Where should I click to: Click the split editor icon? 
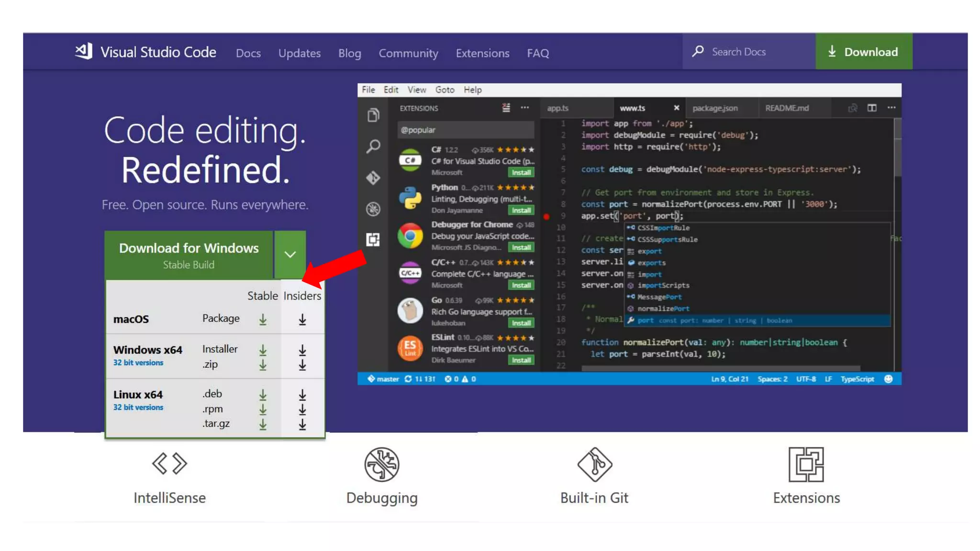click(x=872, y=108)
